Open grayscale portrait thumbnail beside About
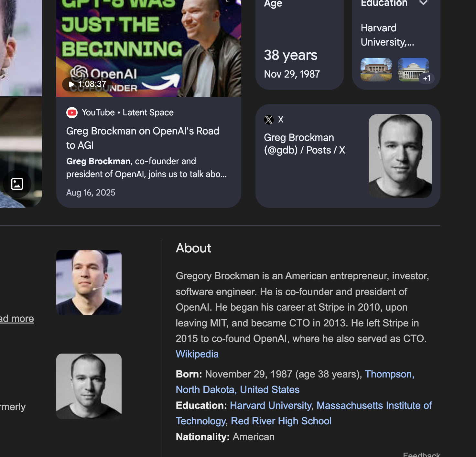The width and height of the screenshot is (476, 457). 89,386
